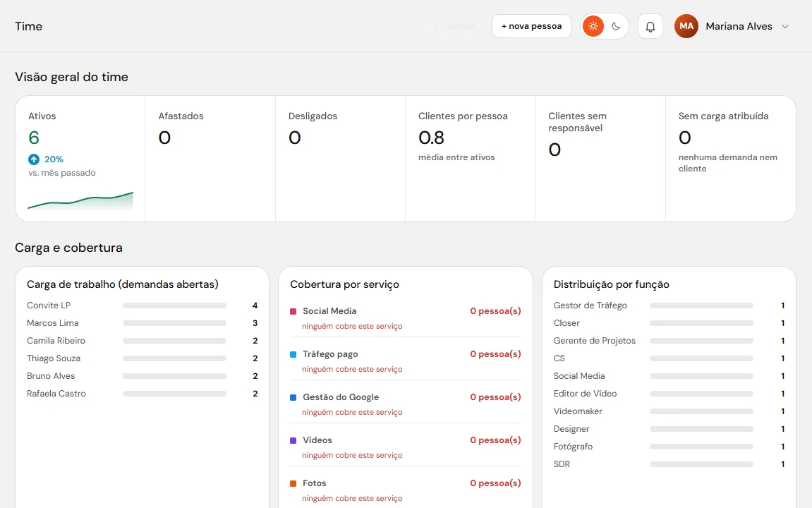812x508 pixels.
Task: Click the Sem carga atribuída label
Action: pos(723,116)
